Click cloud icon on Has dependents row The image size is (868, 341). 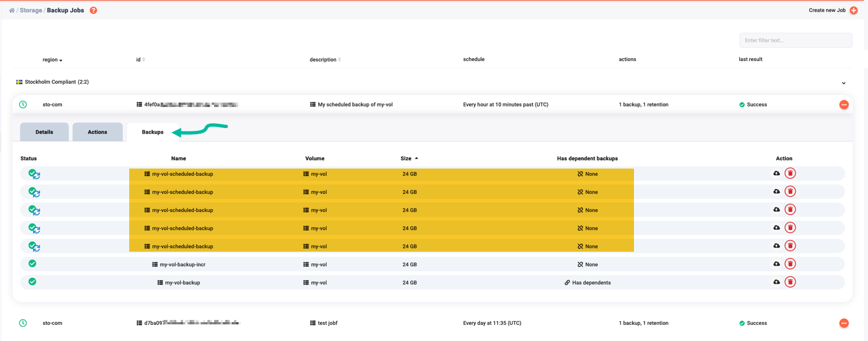(776, 282)
